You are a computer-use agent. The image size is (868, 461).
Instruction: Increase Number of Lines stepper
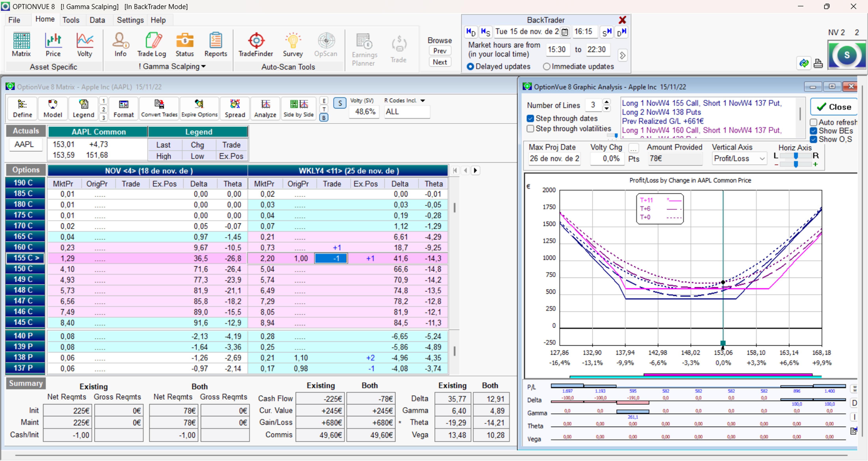pos(607,102)
